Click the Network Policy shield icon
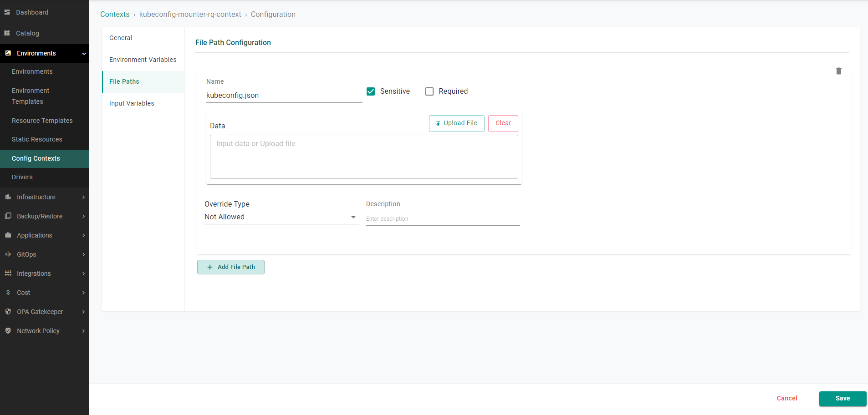 pos(8,331)
